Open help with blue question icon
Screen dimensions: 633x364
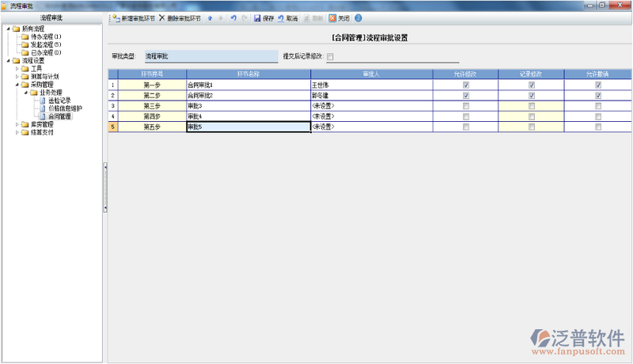(358, 17)
